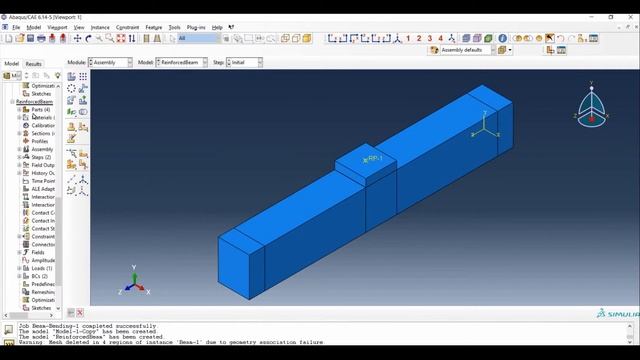Click the Translate Instance tool icon
Viewport: 640px width, 360px height.
tap(83, 88)
